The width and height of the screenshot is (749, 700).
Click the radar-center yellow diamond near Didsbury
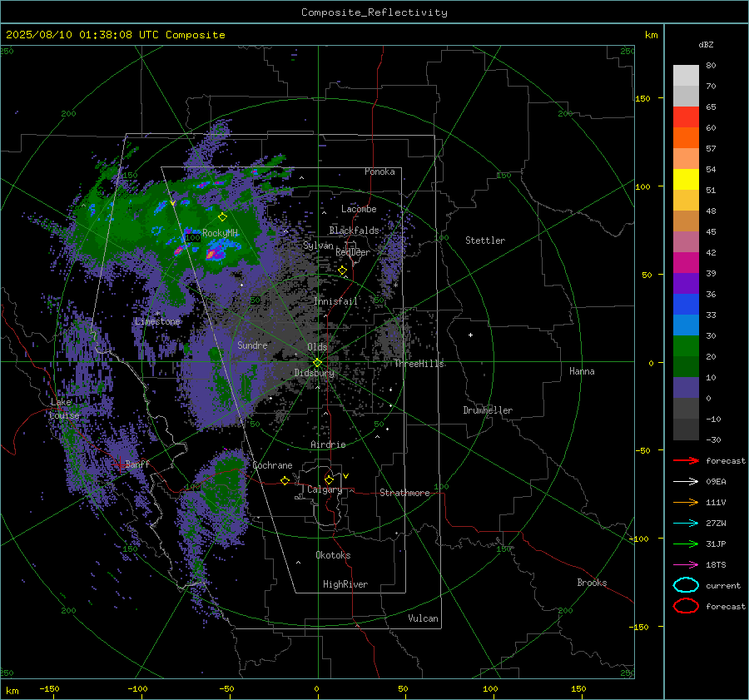[317, 363]
